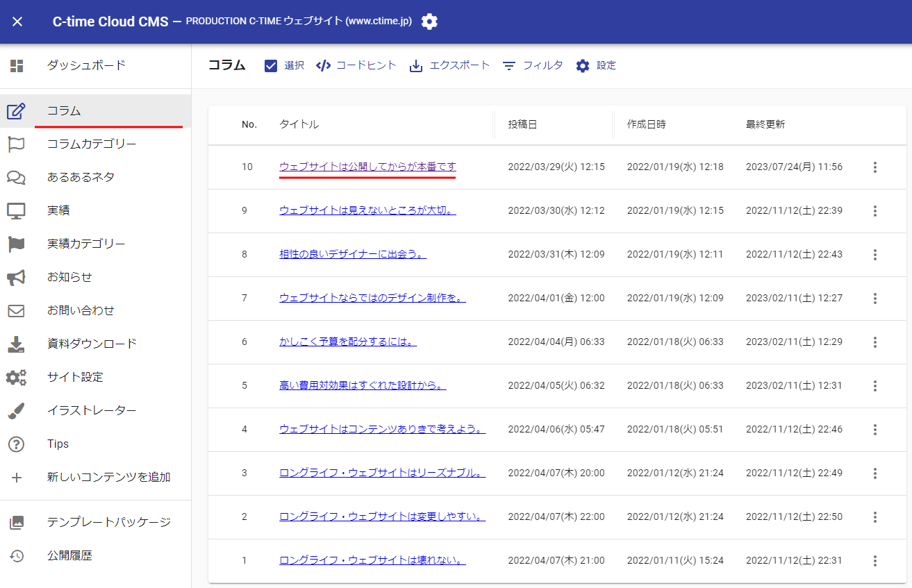
Task: Open article かしこく予算を配分するには。
Action: [348, 342]
